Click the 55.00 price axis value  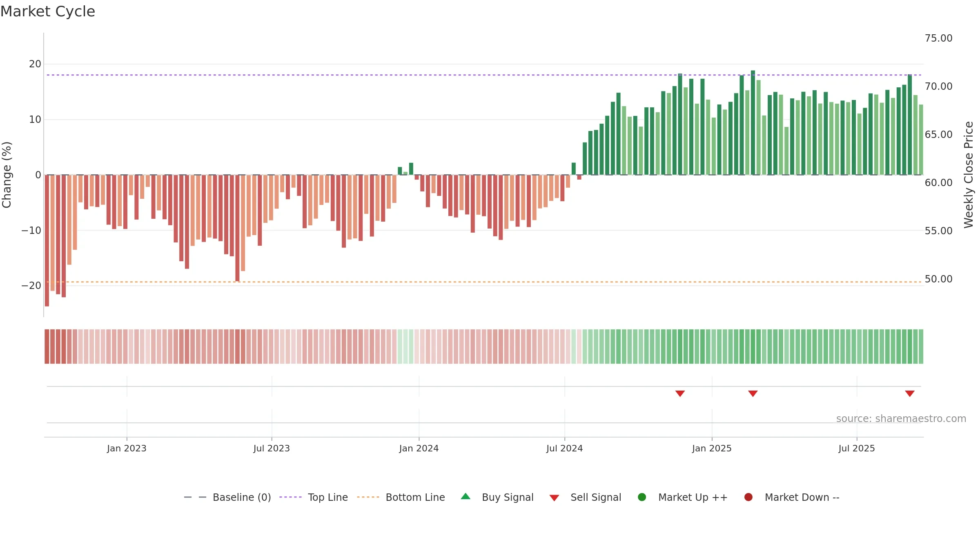click(938, 231)
